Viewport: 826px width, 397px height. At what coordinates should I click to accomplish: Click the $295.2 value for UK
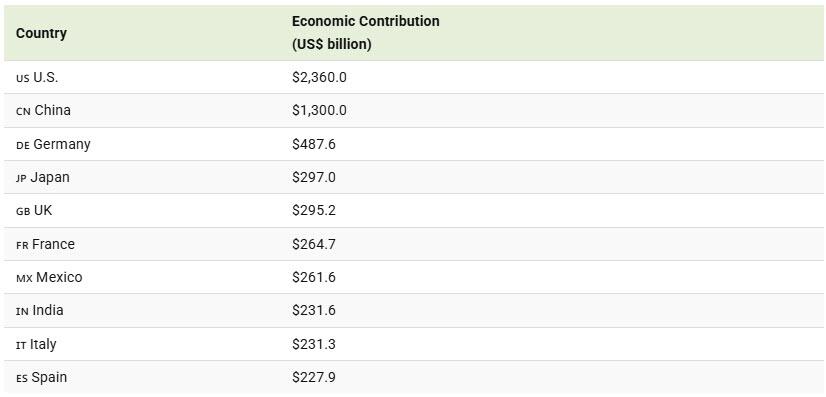coord(313,211)
